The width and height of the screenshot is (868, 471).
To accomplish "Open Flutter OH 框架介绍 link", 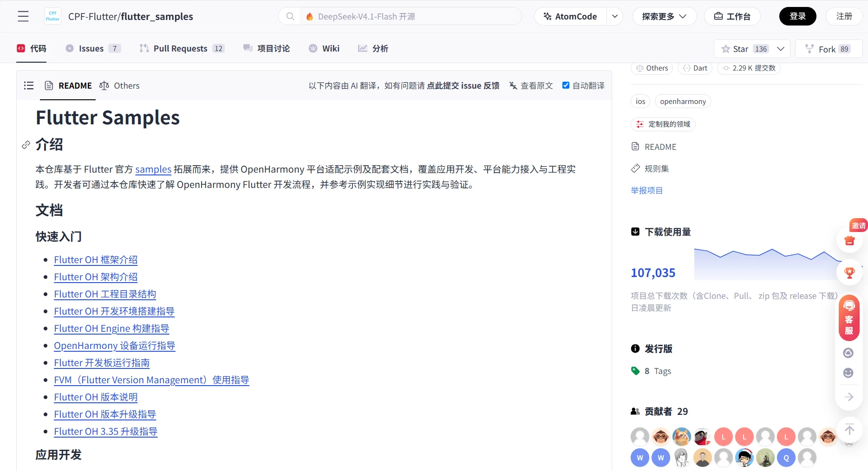I will click(x=96, y=260).
